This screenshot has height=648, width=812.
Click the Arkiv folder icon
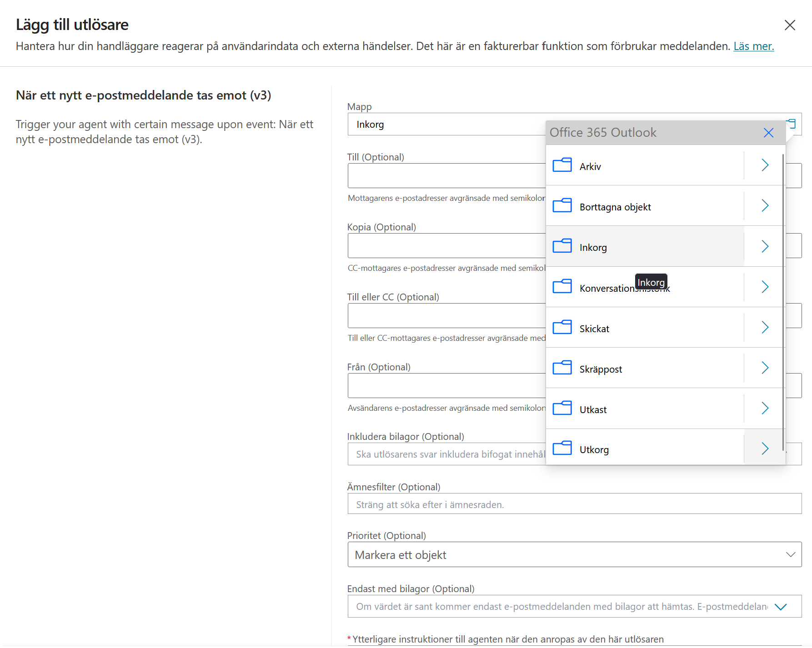tap(562, 165)
